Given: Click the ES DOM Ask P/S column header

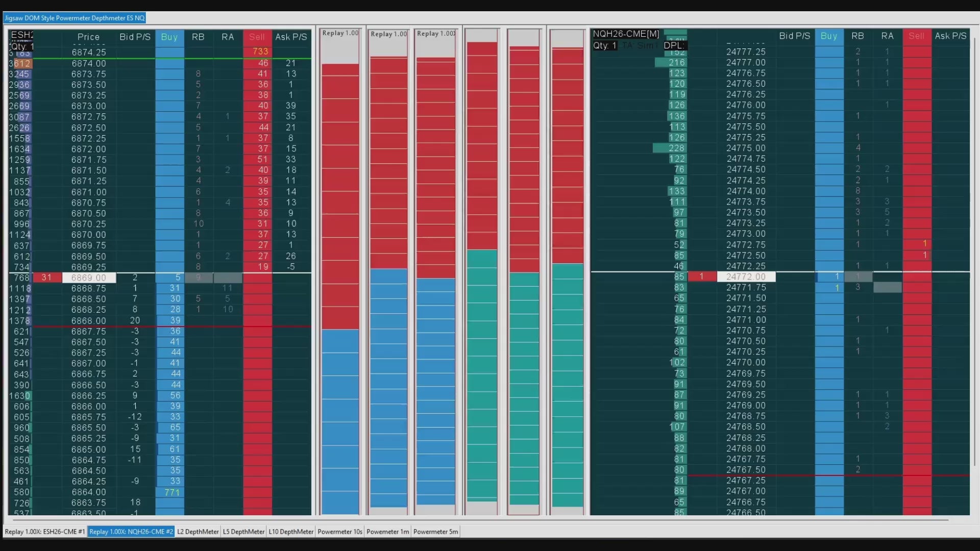Looking at the screenshot, I should click(291, 37).
